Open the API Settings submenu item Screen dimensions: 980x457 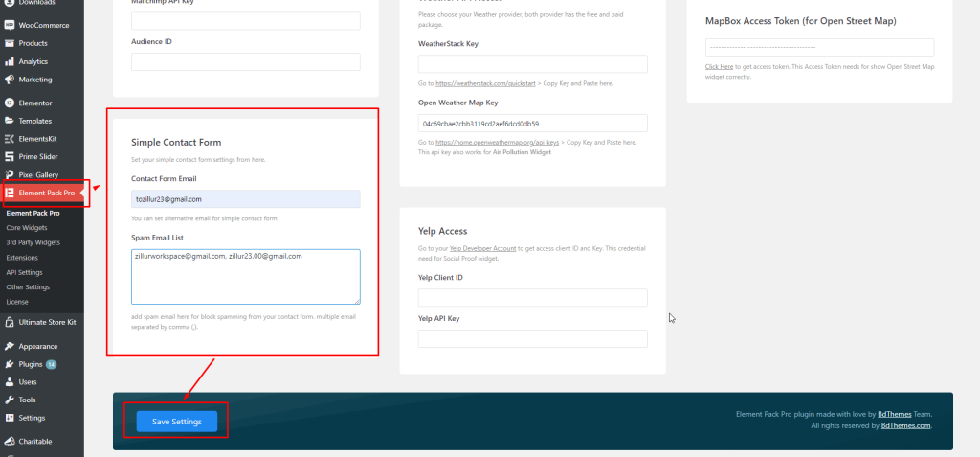24,272
